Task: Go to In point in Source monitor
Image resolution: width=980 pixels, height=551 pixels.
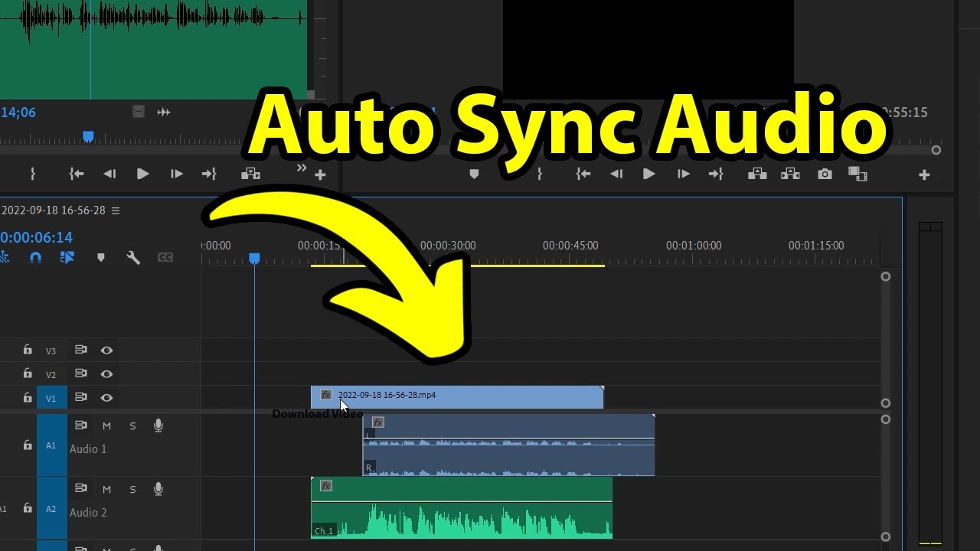Action: point(77,174)
